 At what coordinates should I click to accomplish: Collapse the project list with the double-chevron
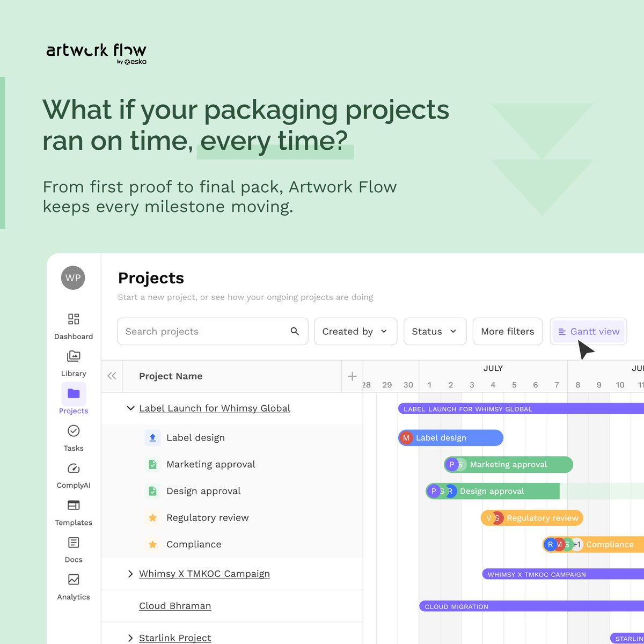(x=112, y=376)
